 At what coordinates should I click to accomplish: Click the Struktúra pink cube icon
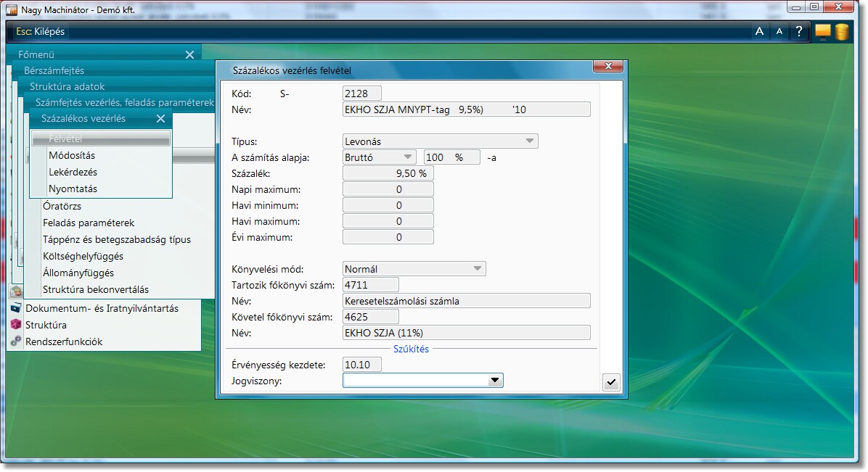click(x=16, y=325)
